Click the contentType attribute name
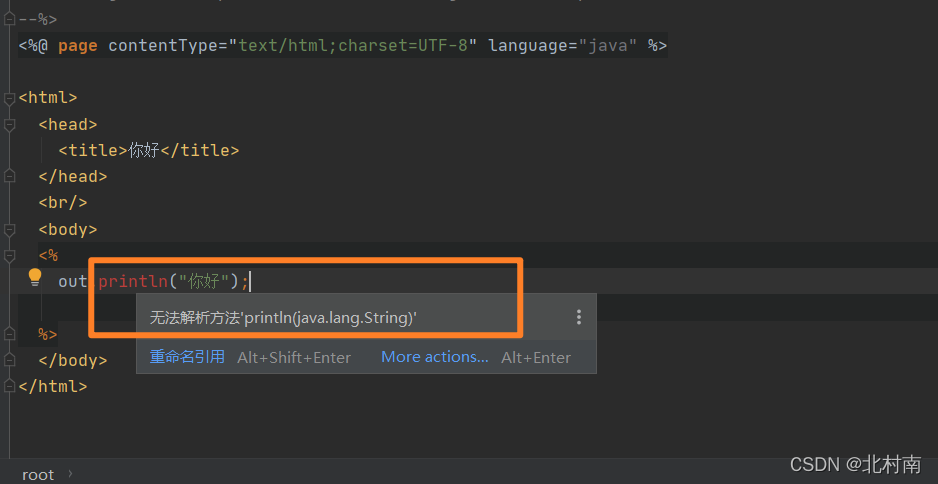Image resolution: width=938 pixels, height=484 pixels. [x=168, y=45]
